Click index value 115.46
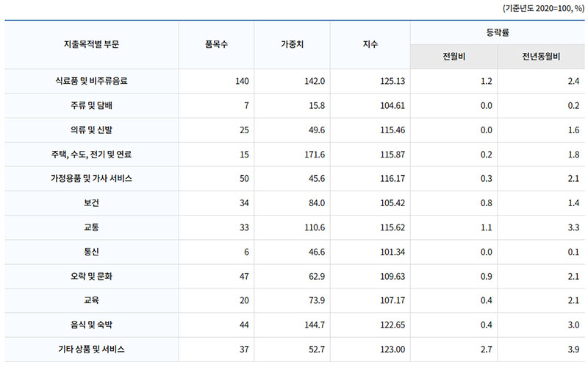The height and width of the screenshot is (368, 588). (x=392, y=130)
